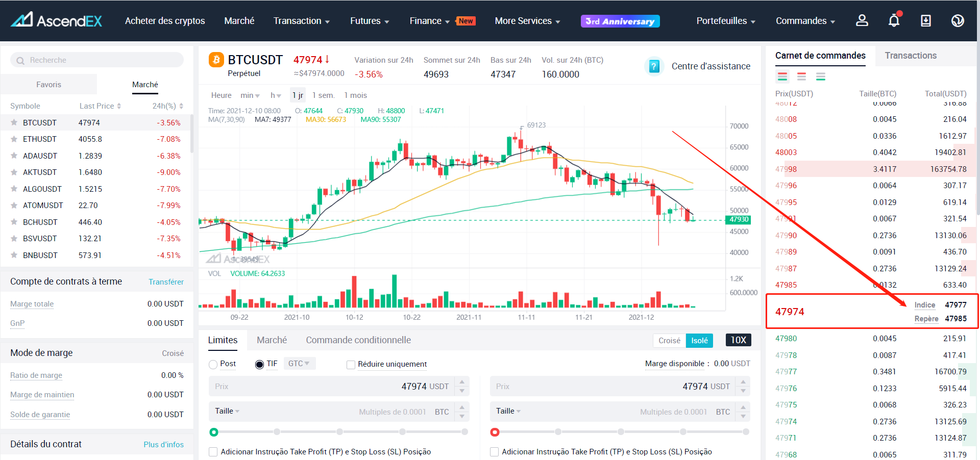Viewport: 980px width, 460px height.
Task: Click the Transférer link
Action: (x=166, y=282)
